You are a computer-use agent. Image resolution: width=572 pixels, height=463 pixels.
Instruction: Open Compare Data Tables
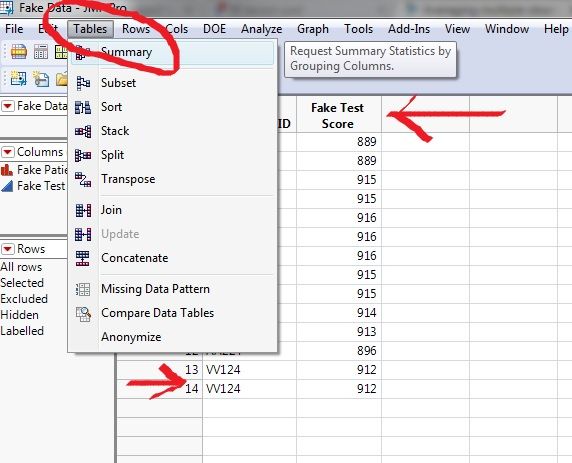[172, 313]
